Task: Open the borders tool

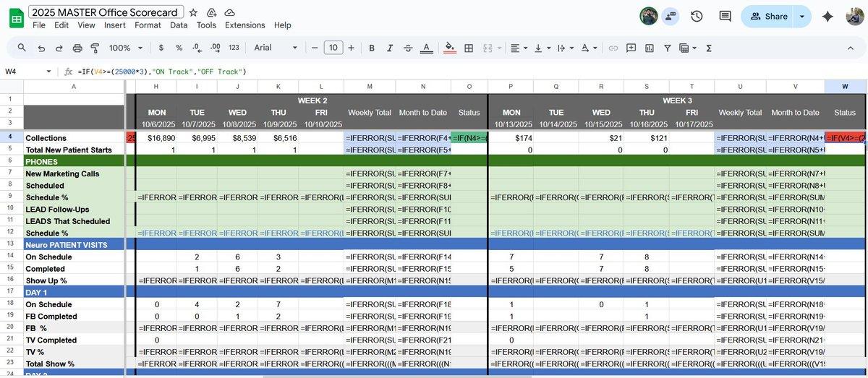Action: click(469, 48)
